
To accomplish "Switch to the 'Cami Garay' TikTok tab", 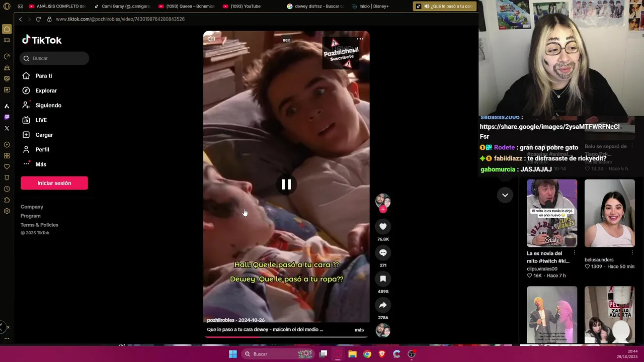I will [122, 6].
